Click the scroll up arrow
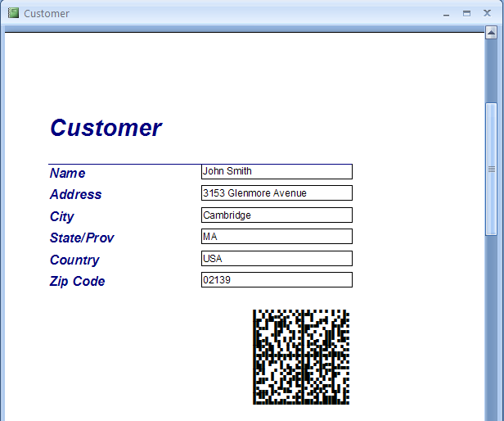 click(491, 33)
